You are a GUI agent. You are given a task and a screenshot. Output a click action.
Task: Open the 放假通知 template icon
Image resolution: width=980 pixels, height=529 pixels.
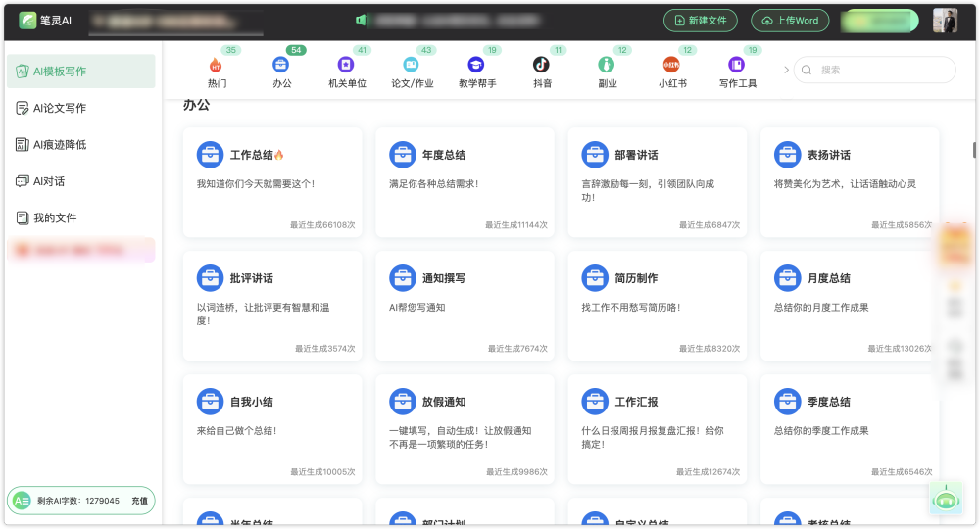click(x=403, y=402)
